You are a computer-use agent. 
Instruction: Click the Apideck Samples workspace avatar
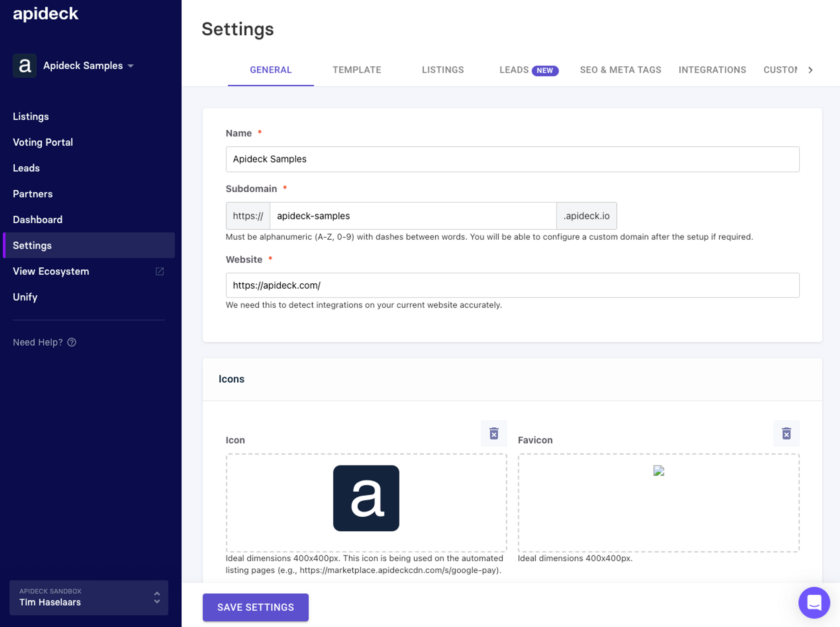pos(25,65)
